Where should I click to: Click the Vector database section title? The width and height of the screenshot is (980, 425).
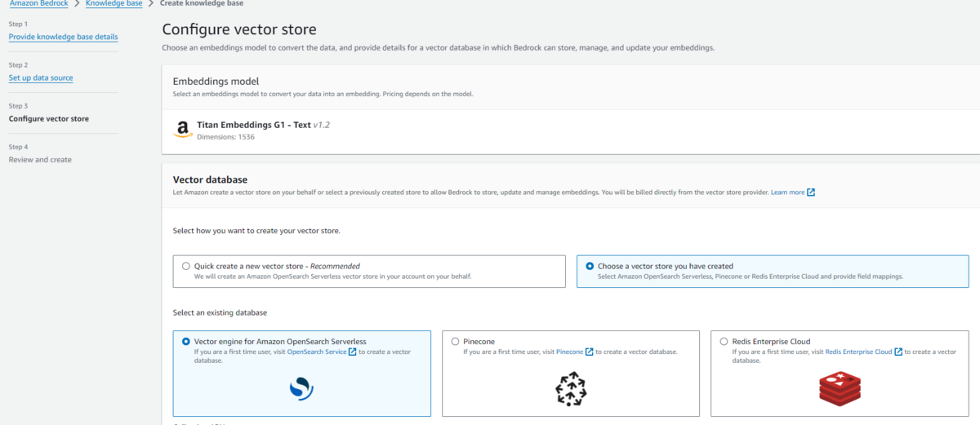point(210,179)
